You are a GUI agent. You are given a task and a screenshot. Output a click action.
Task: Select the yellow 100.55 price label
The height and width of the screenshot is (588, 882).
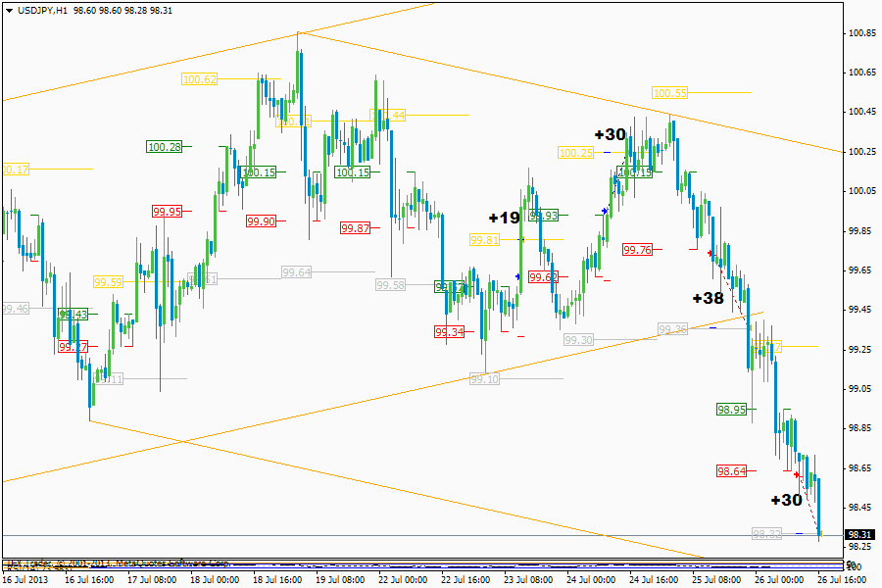click(670, 93)
